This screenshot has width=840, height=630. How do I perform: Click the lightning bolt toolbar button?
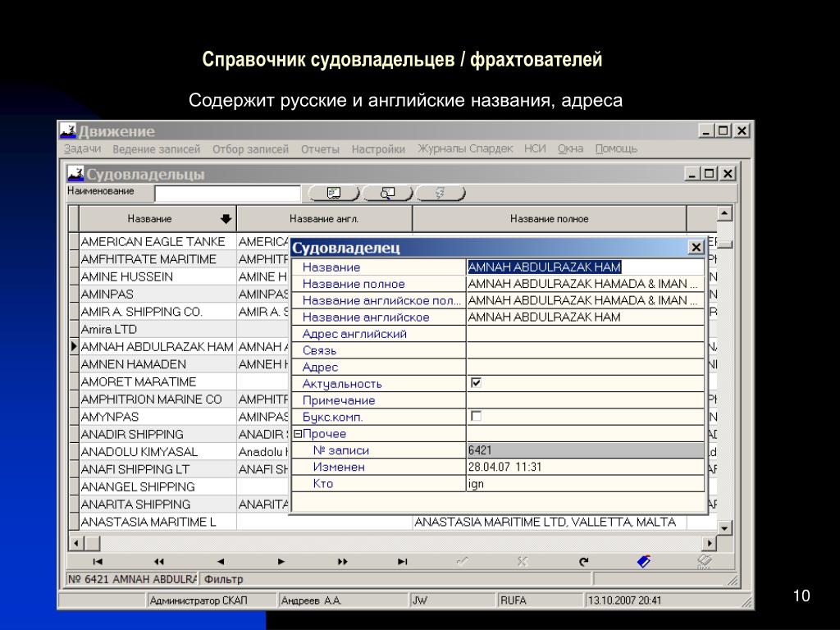pyautogui.click(x=440, y=193)
